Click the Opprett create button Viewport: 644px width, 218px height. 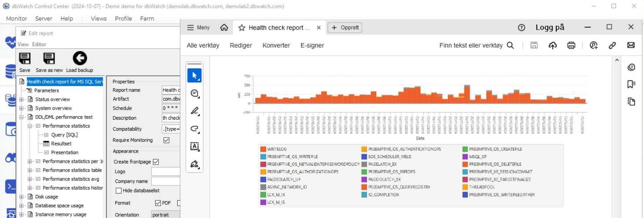tap(345, 28)
